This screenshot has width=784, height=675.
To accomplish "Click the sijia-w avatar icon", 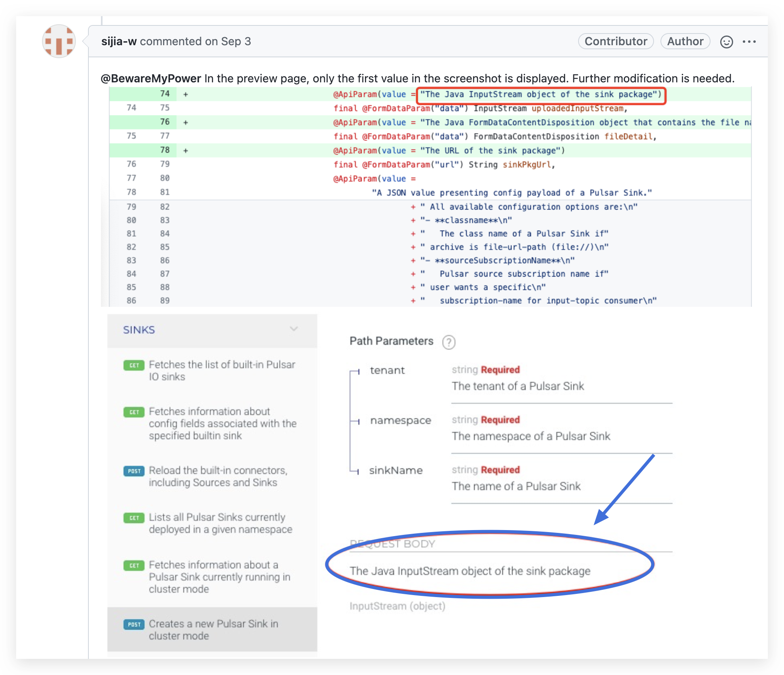I will click(x=59, y=41).
